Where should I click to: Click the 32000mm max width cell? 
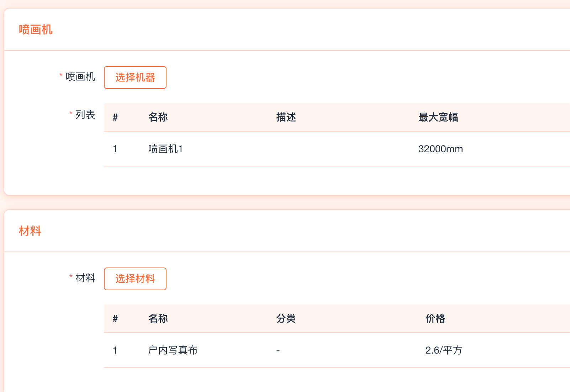440,149
